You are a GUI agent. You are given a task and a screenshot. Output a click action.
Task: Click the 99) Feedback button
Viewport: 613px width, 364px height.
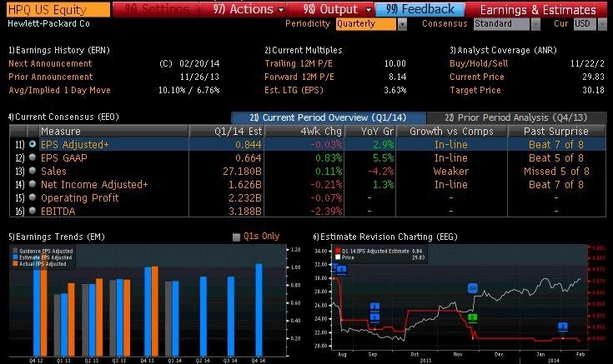tap(420, 9)
